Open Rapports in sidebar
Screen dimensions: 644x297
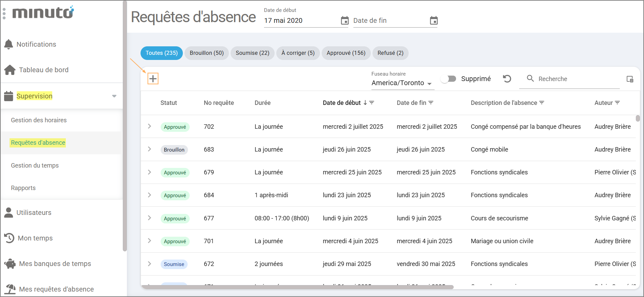click(23, 188)
